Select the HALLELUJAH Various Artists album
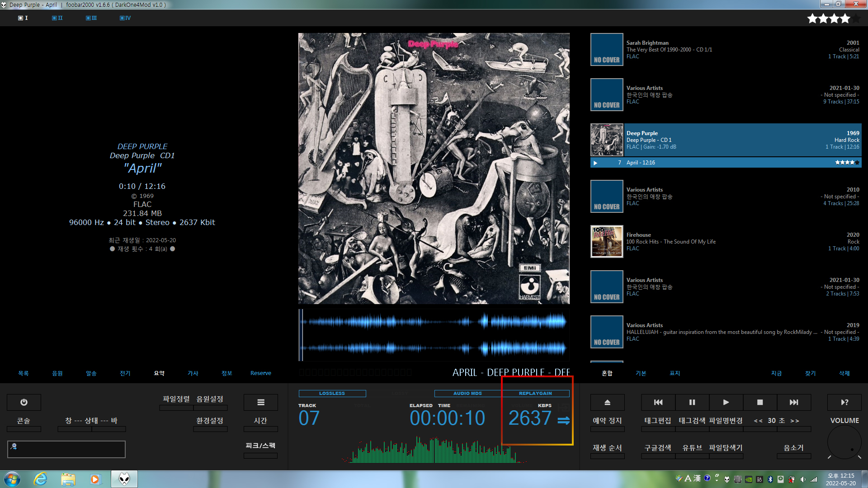 [x=726, y=332]
